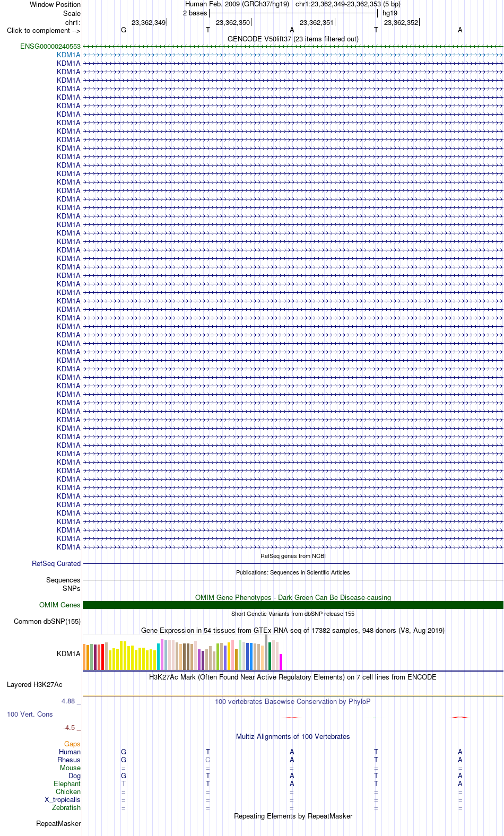
Task: Click the hg19 label beside scale bar
Action: pyautogui.click(x=390, y=13)
